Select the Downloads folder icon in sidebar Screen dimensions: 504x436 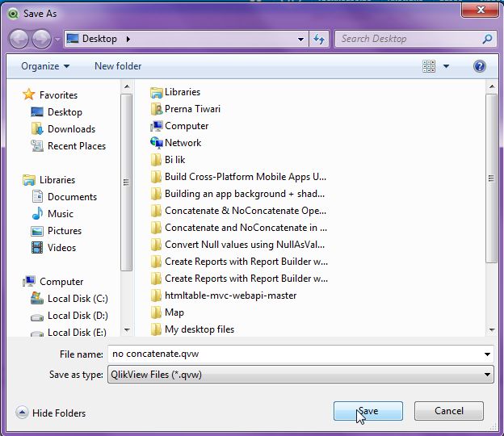[37, 129]
